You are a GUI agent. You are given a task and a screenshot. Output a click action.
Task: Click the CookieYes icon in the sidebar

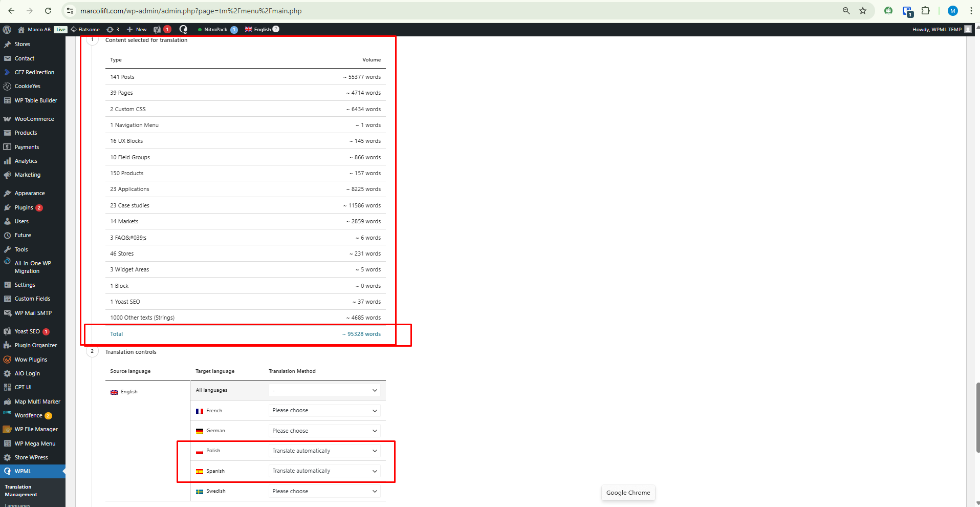pyautogui.click(x=7, y=86)
